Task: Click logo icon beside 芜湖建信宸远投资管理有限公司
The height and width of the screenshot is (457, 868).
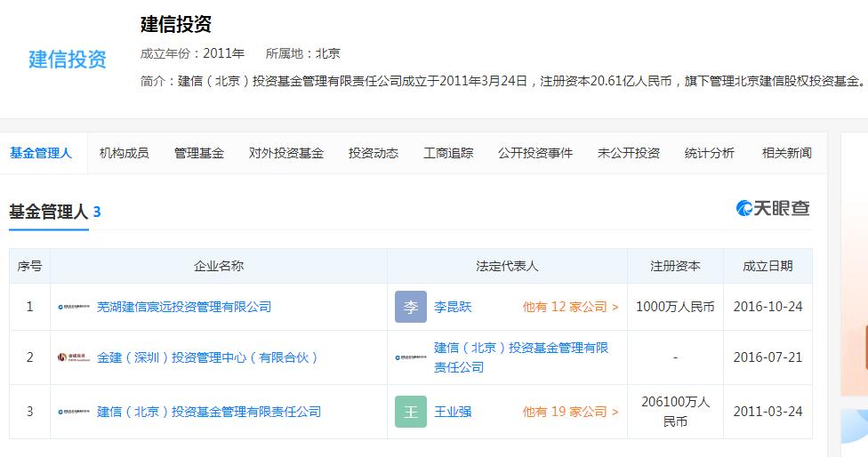Action: [74, 307]
